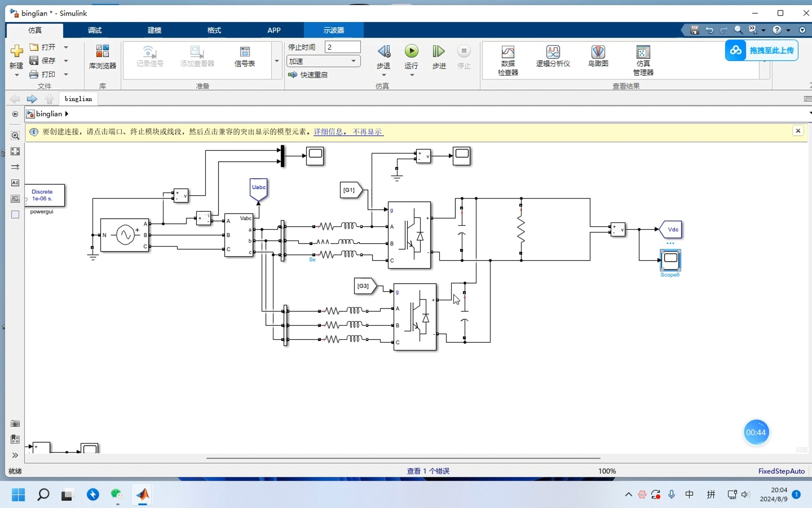The image size is (812, 508).
Task: Click the horizontal canvas scrollbar
Action: (x=403, y=458)
